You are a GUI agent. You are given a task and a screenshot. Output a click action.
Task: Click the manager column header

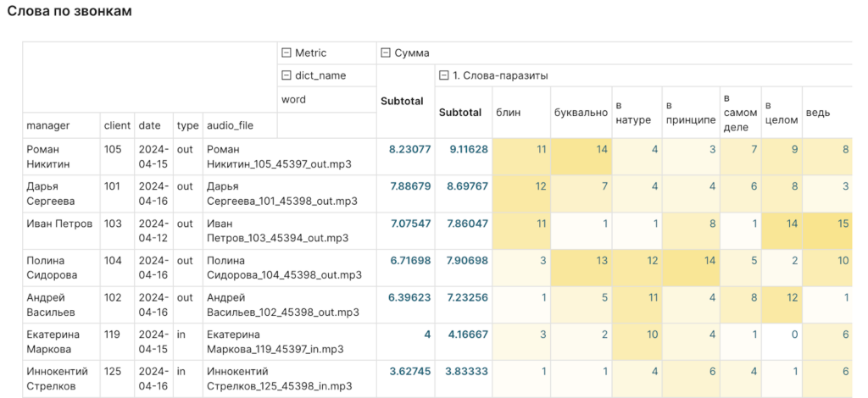pyautogui.click(x=47, y=125)
